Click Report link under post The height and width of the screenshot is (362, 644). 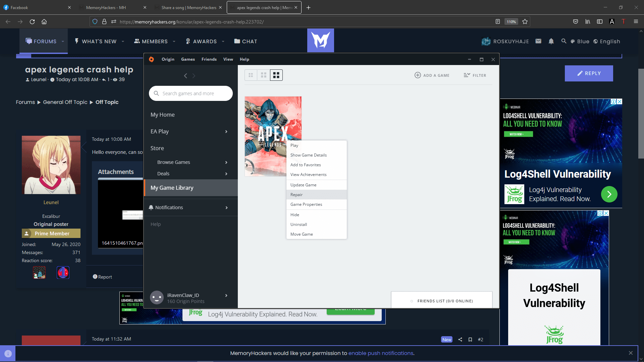102,277
